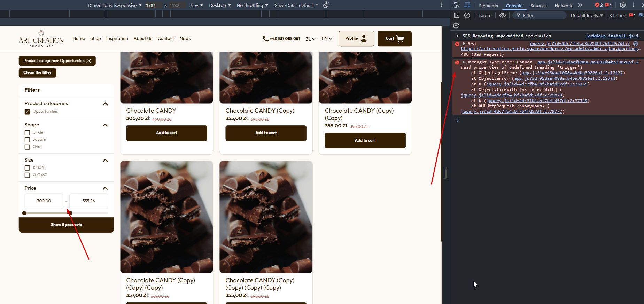Click the profile person icon
The image size is (644, 304).
pyautogui.click(x=364, y=39)
